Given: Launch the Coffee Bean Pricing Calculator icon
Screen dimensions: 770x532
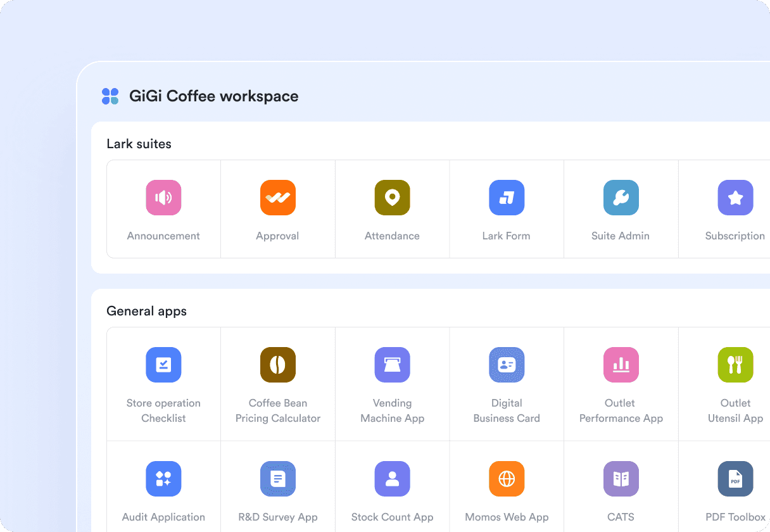Looking at the screenshot, I should (278, 365).
